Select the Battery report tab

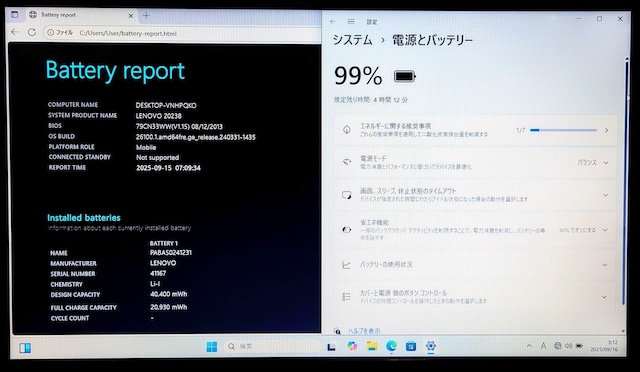(x=81, y=15)
